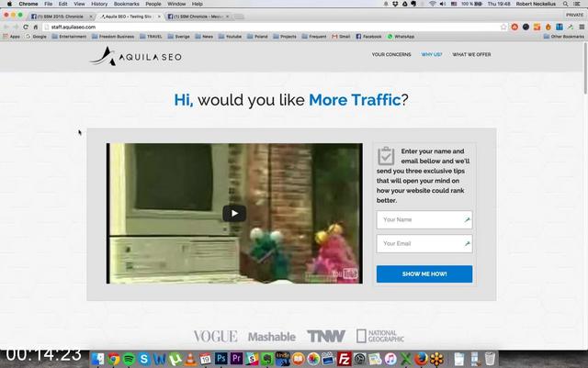Switch to the third tab SSM Chronicle

point(197,17)
